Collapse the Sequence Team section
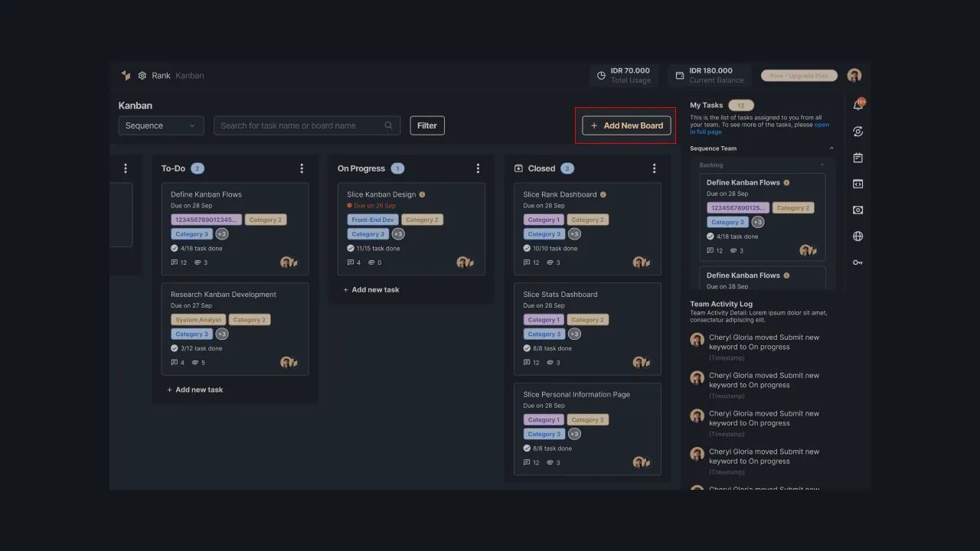This screenshot has height=551, width=980. click(x=831, y=148)
